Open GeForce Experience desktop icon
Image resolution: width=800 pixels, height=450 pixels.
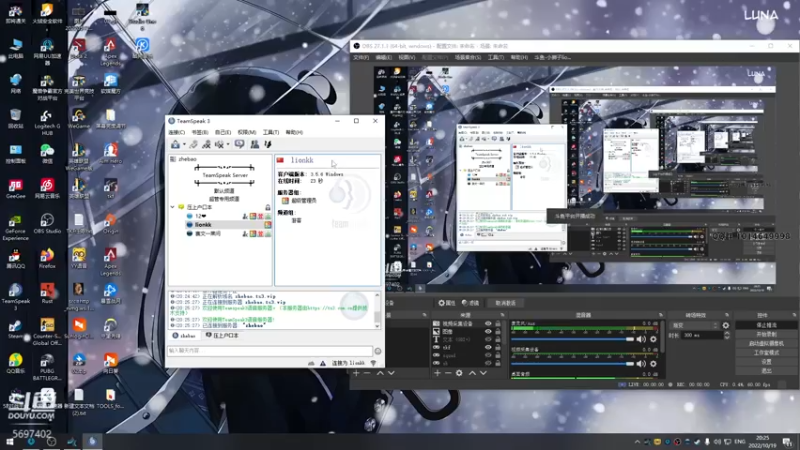coord(15,227)
